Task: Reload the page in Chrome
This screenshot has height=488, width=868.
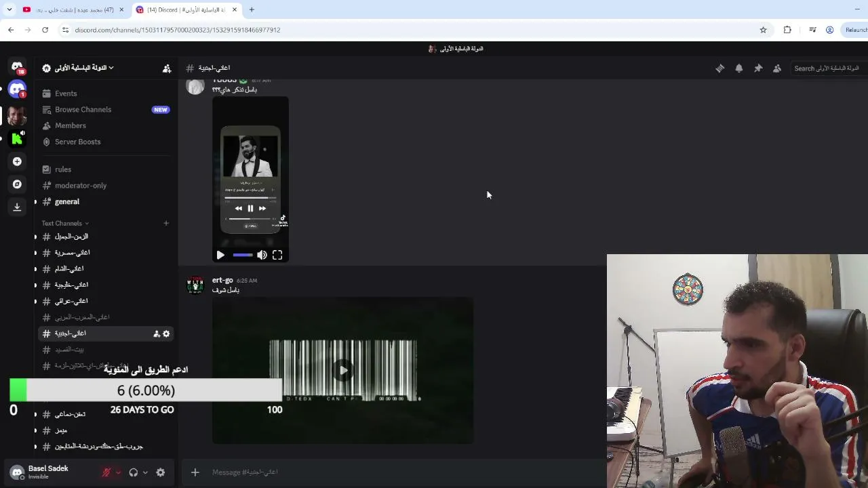Action: coord(45,30)
